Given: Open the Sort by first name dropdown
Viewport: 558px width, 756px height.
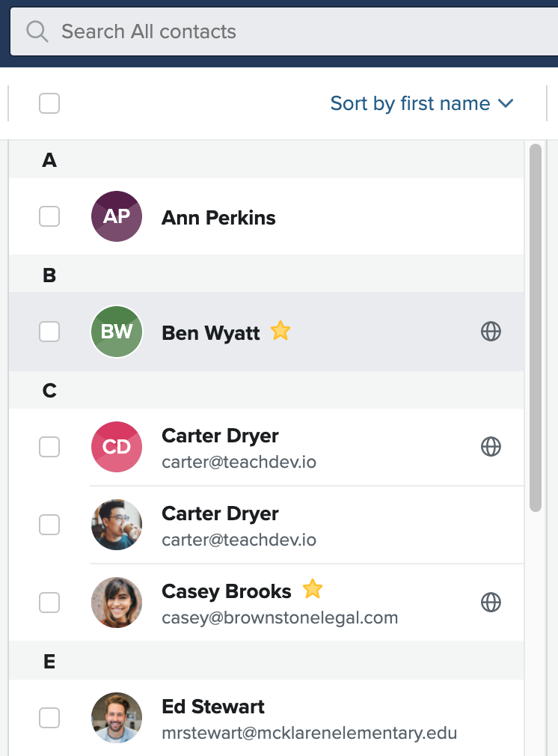Looking at the screenshot, I should pyautogui.click(x=422, y=103).
